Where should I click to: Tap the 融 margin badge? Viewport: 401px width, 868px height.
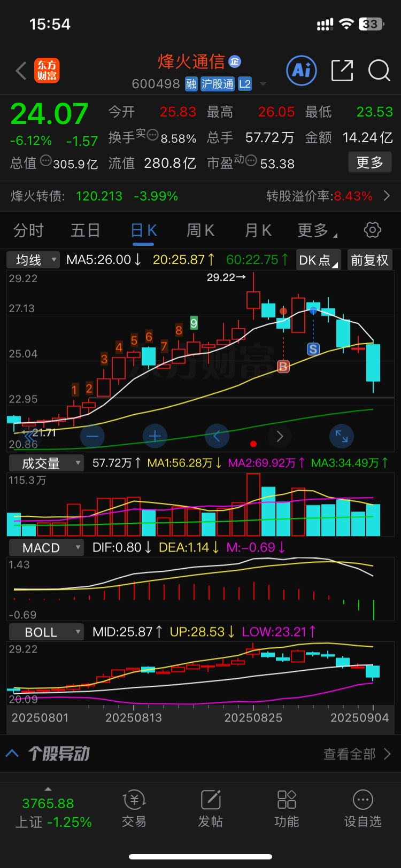click(191, 84)
